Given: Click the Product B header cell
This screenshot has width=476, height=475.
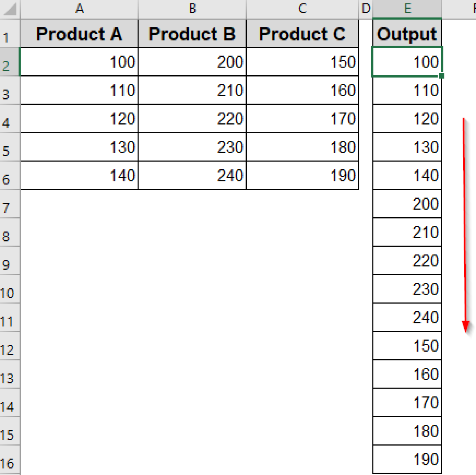Looking at the screenshot, I should click(192, 34).
